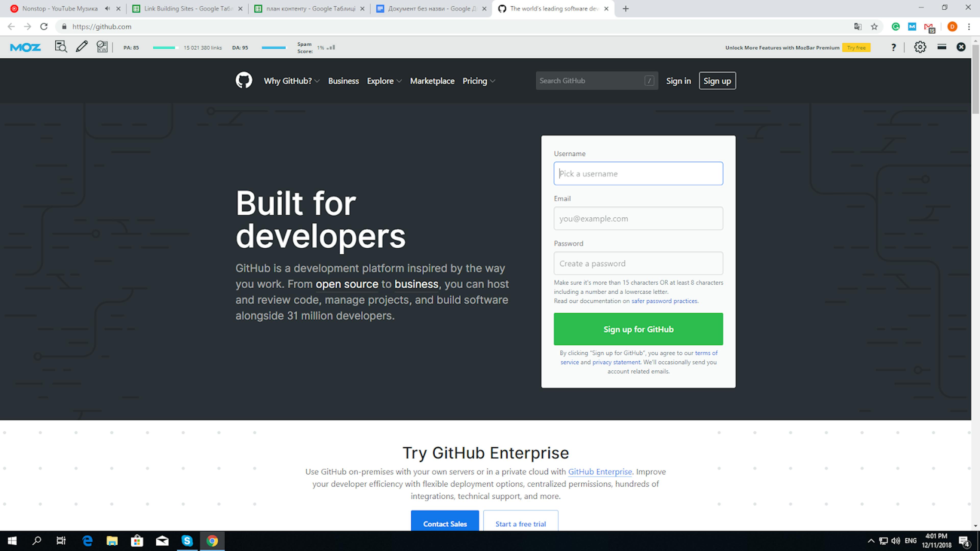Open Microsoft Store from taskbar
The width and height of the screenshot is (980, 551).
[137, 541]
